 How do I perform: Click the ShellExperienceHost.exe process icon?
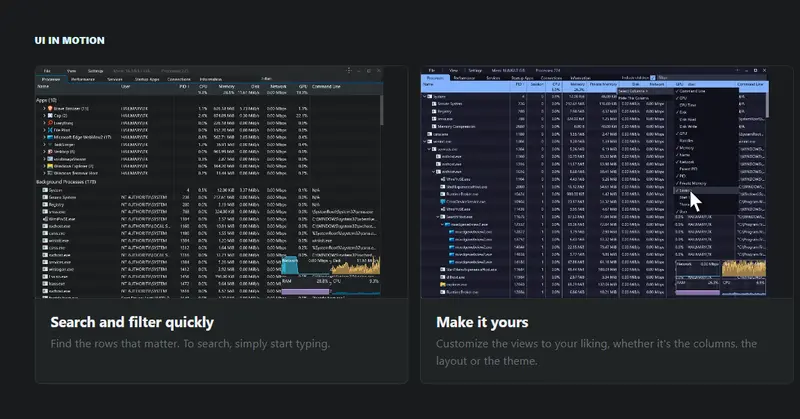click(442, 187)
